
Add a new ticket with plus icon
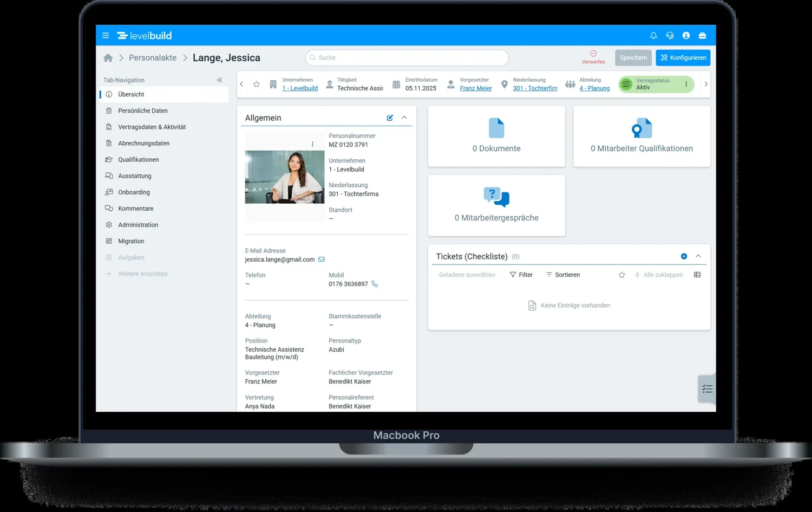click(x=684, y=256)
